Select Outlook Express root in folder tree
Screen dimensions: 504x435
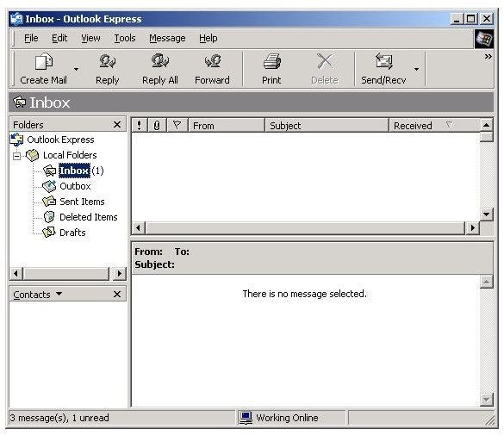pos(60,140)
